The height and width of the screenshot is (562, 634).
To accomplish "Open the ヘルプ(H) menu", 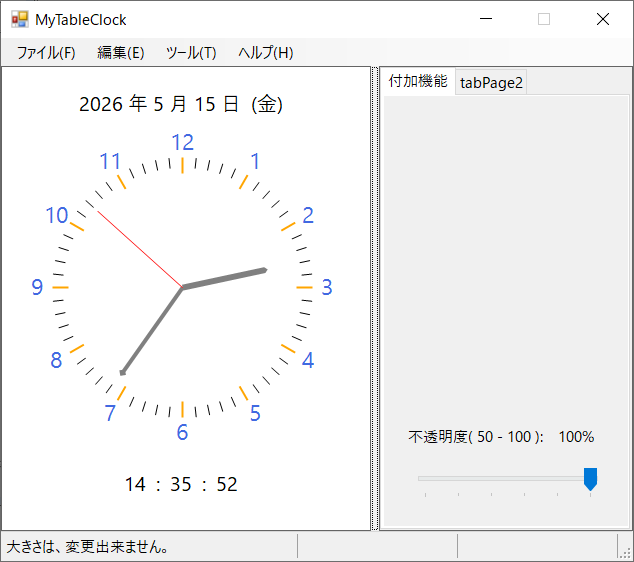I will [266, 53].
